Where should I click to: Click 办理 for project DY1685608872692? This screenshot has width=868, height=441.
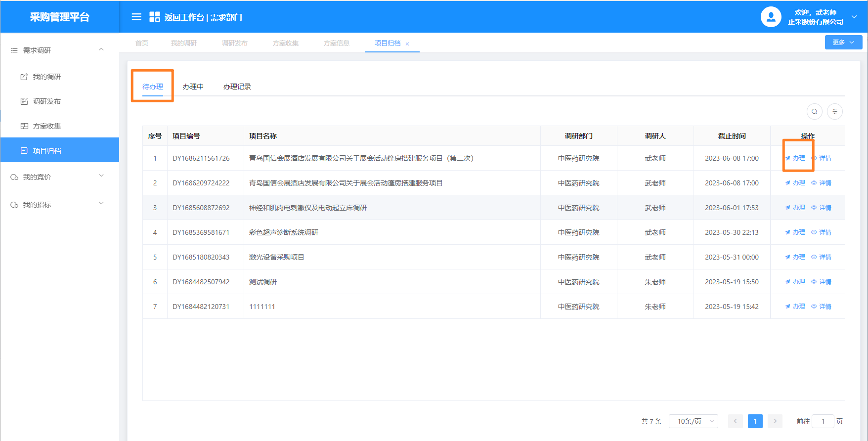[795, 208]
